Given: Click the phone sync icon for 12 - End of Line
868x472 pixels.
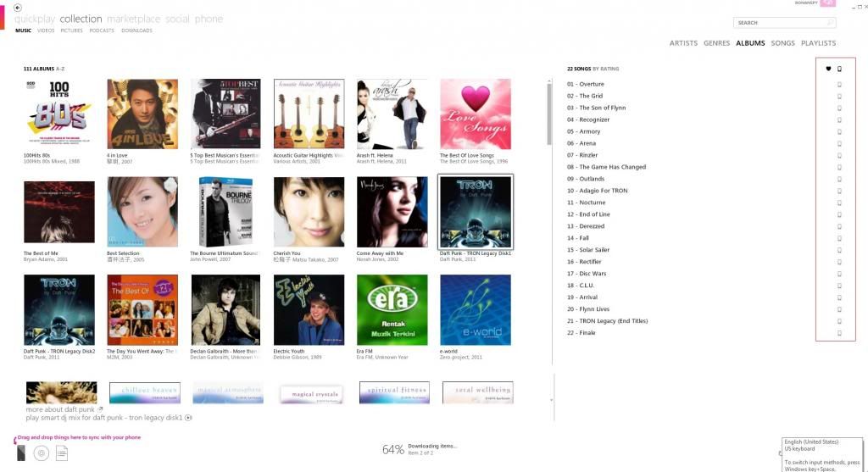Looking at the screenshot, I should point(839,214).
